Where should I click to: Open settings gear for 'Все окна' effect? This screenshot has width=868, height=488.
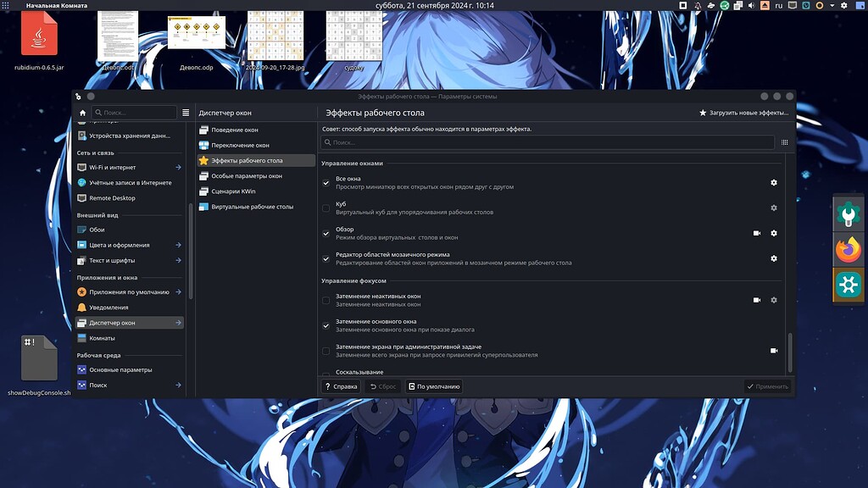[773, 183]
